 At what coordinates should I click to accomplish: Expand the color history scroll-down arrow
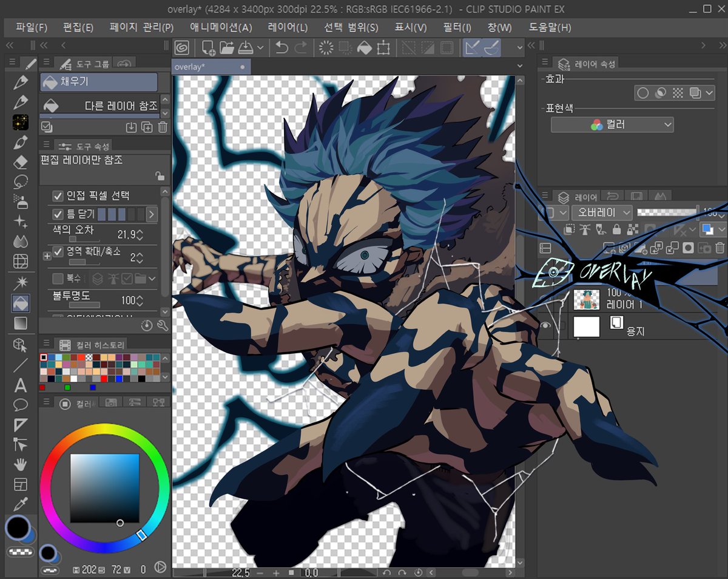166,378
